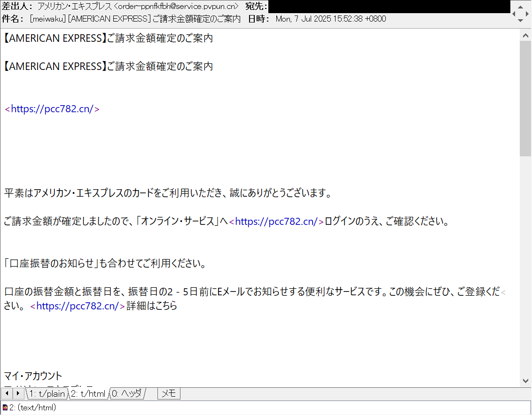The height and width of the screenshot is (415, 532).
Task: Click the 詳細はこちら text
Action: pos(152,306)
